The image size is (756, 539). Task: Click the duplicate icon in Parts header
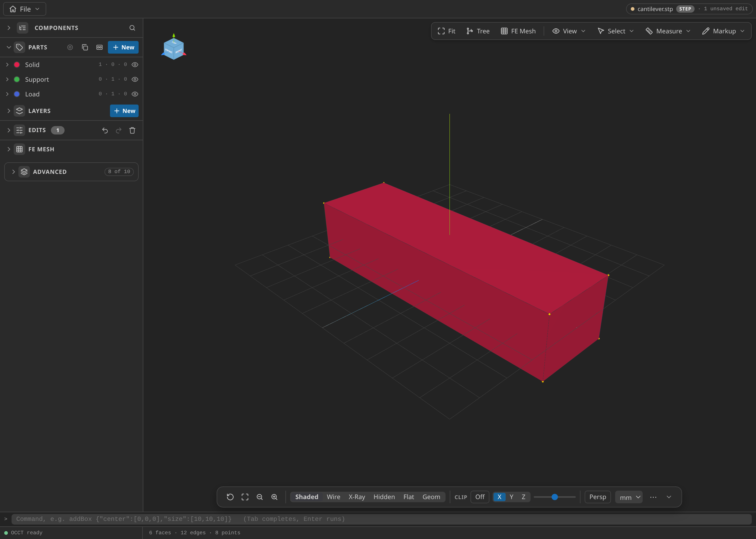(x=85, y=47)
